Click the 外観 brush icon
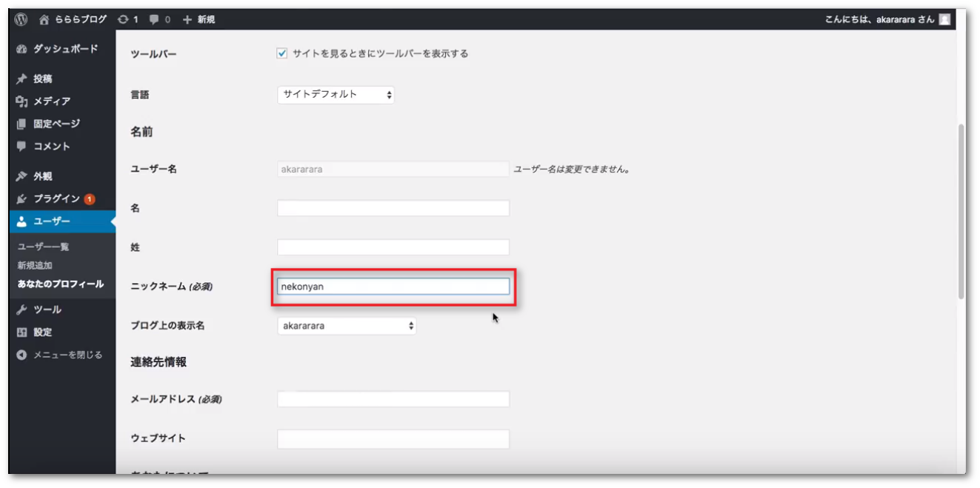 [21, 176]
